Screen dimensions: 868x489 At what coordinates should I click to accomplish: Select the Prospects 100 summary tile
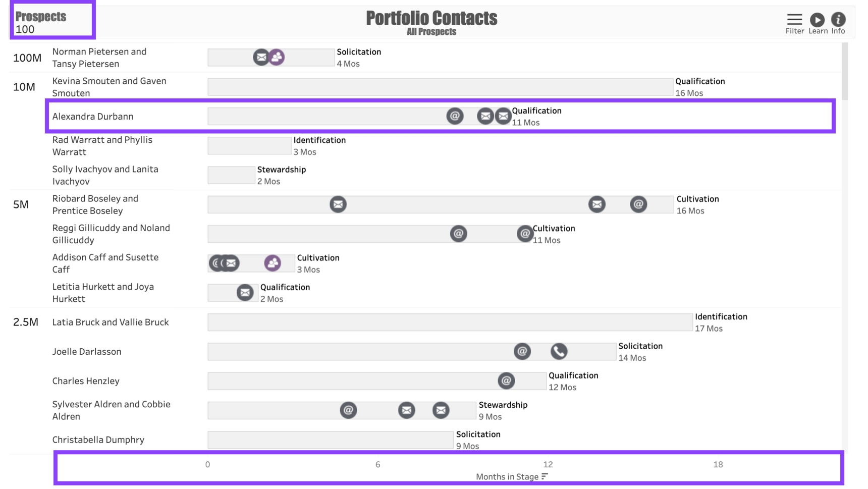tap(52, 20)
